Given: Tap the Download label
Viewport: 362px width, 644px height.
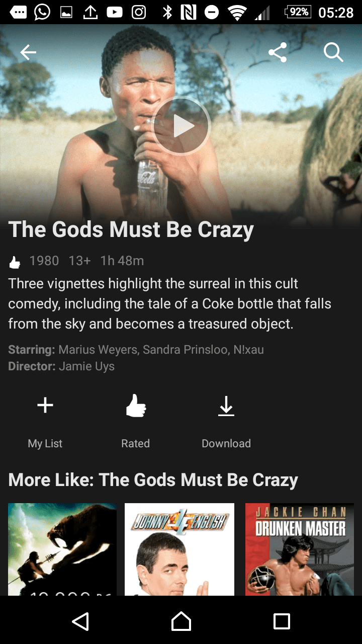Looking at the screenshot, I should [226, 443].
